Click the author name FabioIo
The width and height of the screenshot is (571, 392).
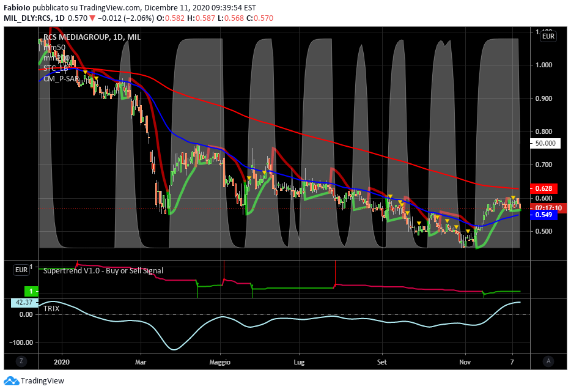click(17, 8)
